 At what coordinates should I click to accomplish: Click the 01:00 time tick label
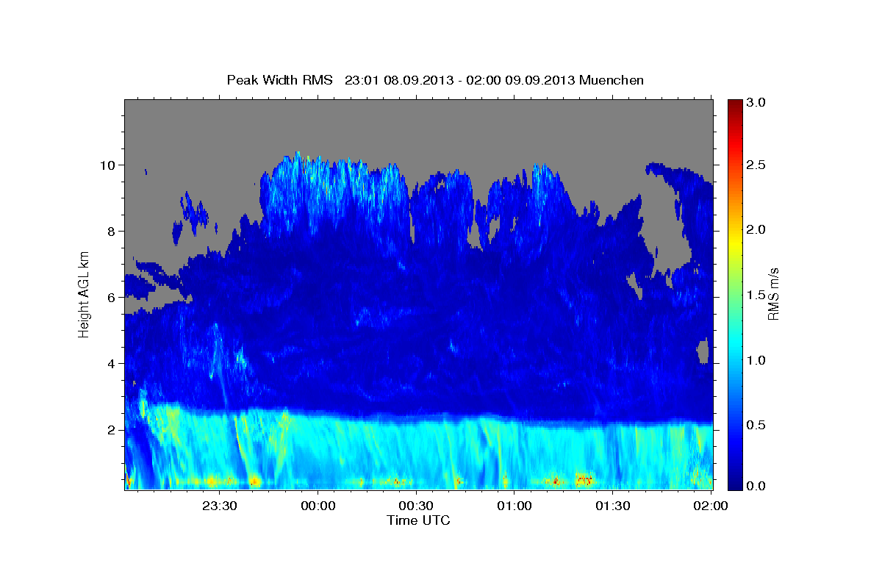click(514, 506)
